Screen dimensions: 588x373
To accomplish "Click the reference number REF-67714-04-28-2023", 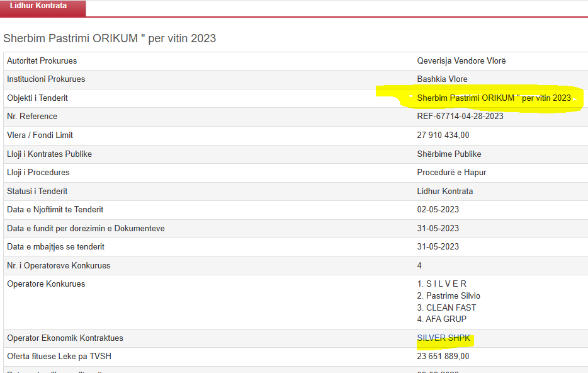I will point(460,117).
